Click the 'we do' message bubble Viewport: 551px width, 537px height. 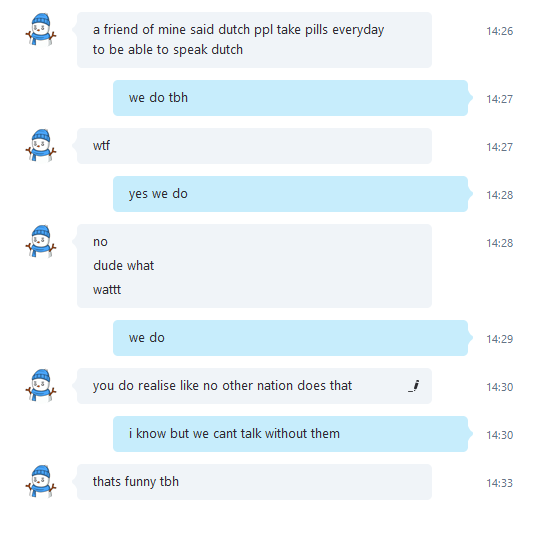click(x=290, y=338)
